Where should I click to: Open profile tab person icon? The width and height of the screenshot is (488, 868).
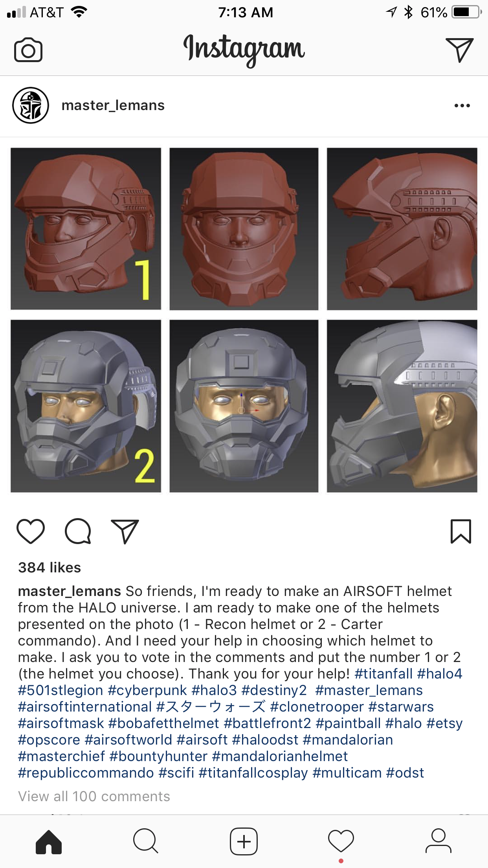438,841
